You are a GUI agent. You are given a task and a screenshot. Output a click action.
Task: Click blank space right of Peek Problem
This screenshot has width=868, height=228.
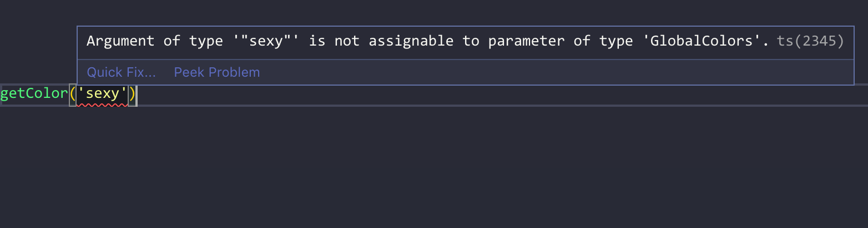pos(555,72)
